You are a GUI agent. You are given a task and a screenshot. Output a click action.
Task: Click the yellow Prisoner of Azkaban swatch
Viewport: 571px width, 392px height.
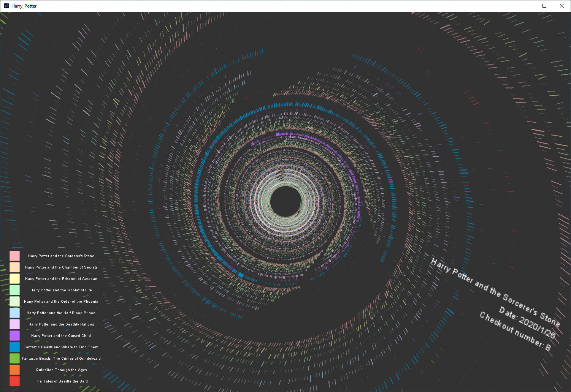(14, 278)
